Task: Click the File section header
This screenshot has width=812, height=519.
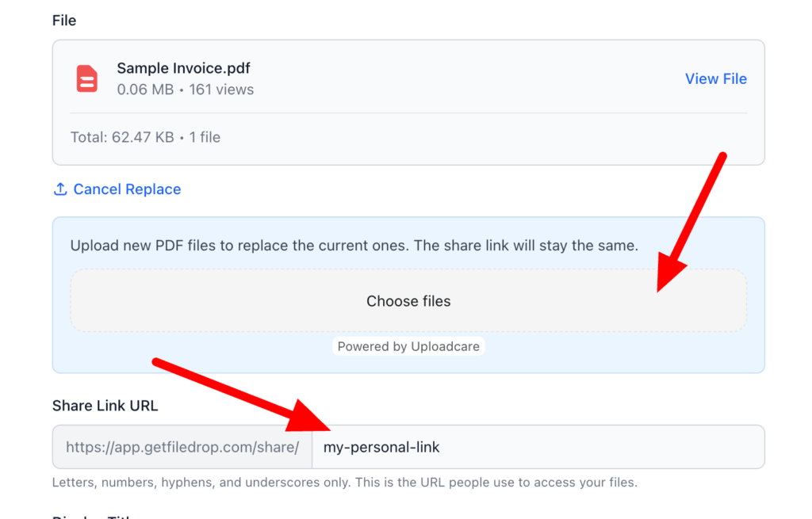Action: 64,20
